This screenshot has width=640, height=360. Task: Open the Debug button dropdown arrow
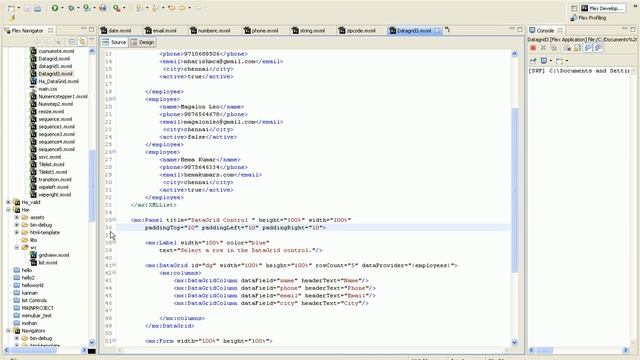[x=78, y=8]
